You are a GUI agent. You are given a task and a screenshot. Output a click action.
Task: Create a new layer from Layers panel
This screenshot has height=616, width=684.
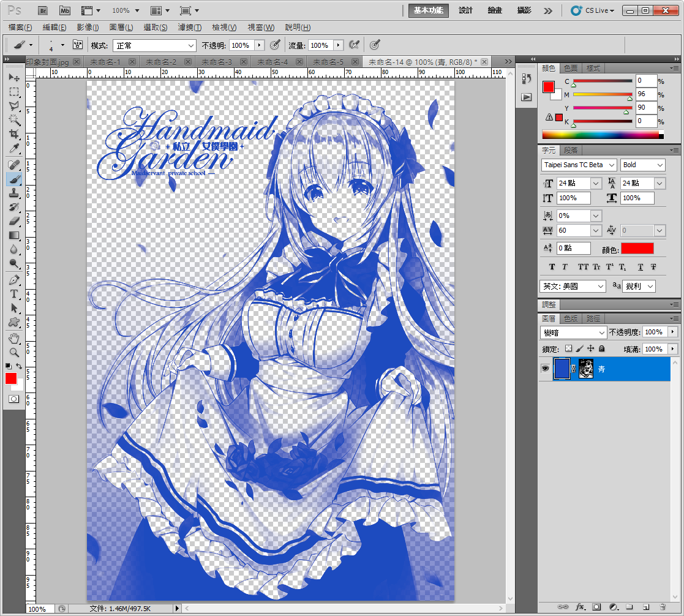pos(646,607)
